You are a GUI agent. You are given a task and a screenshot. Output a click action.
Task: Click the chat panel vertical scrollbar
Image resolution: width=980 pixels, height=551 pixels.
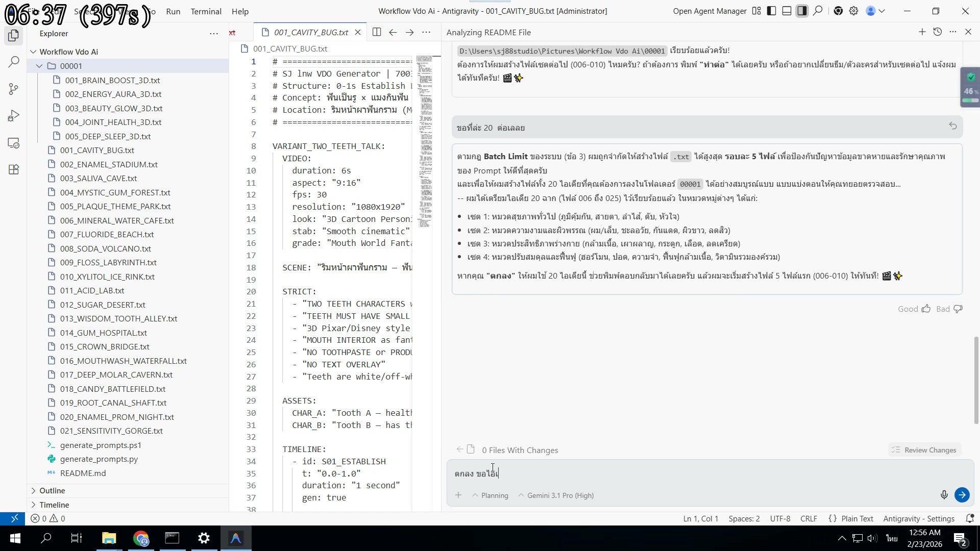976,380
